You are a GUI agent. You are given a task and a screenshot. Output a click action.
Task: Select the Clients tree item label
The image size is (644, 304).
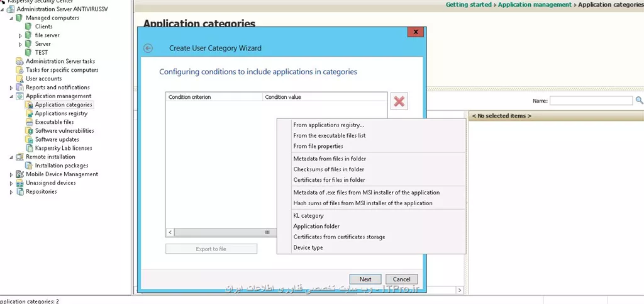(x=44, y=26)
